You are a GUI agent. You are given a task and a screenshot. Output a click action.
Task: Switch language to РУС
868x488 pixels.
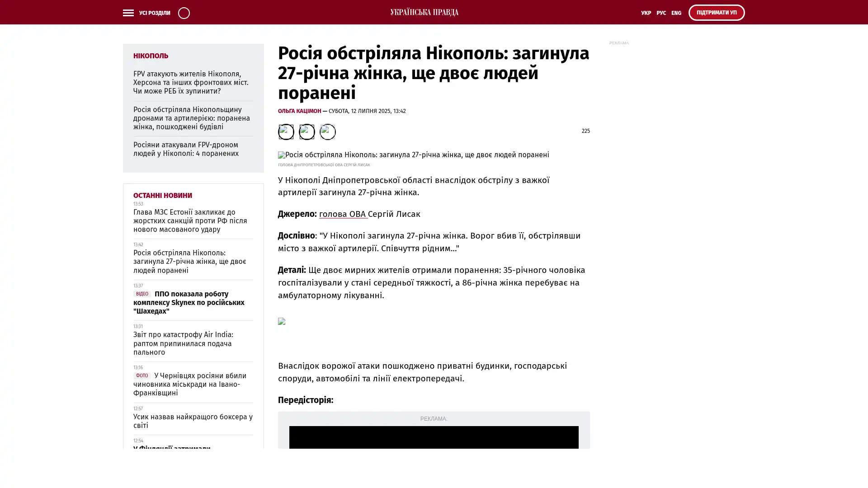click(x=661, y=13)
